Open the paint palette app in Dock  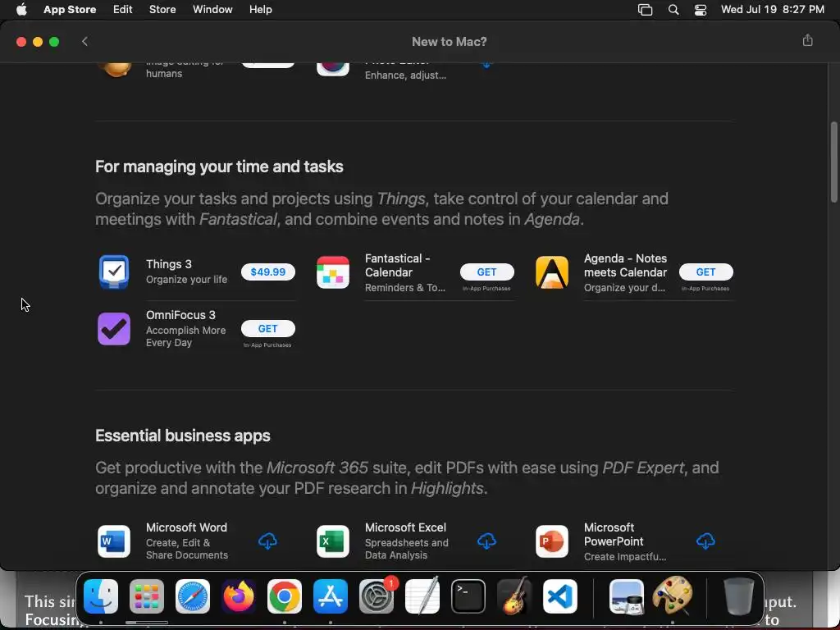[x=673, y=596]
